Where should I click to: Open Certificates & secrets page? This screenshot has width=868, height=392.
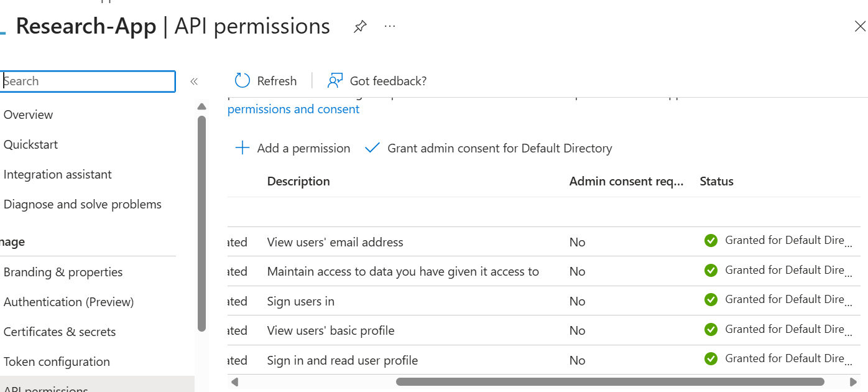[x=60, y=332]
